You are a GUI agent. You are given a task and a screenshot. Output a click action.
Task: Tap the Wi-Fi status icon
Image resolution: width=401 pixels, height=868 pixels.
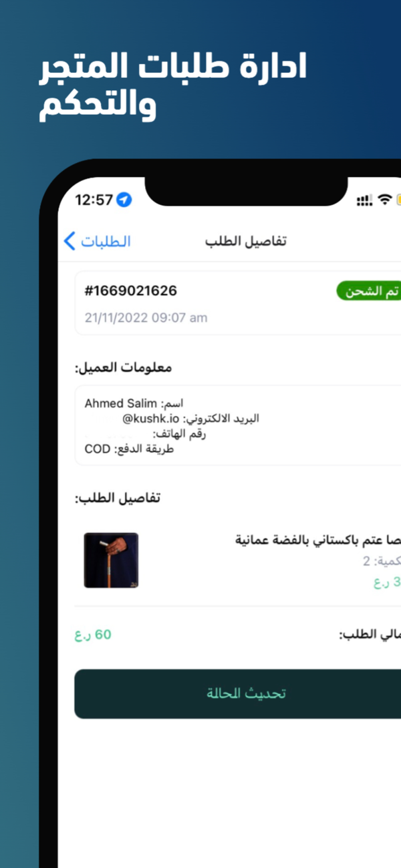384,200
